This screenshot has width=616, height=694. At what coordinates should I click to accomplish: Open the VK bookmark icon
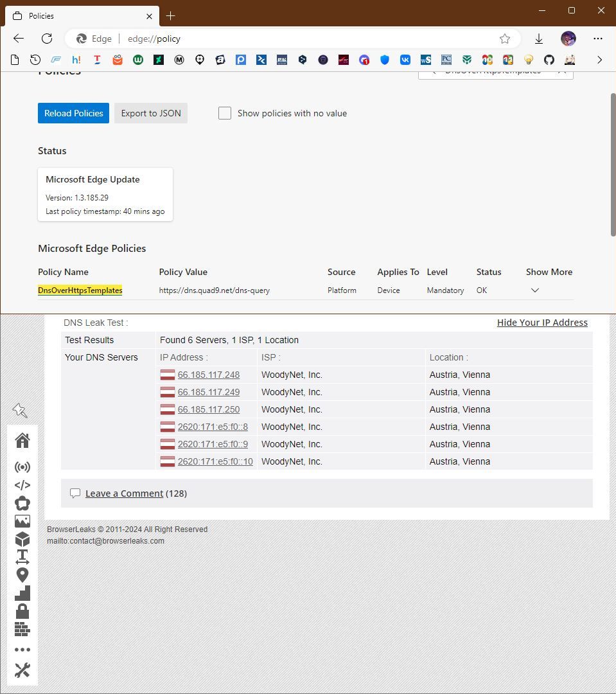pos(405,60)
